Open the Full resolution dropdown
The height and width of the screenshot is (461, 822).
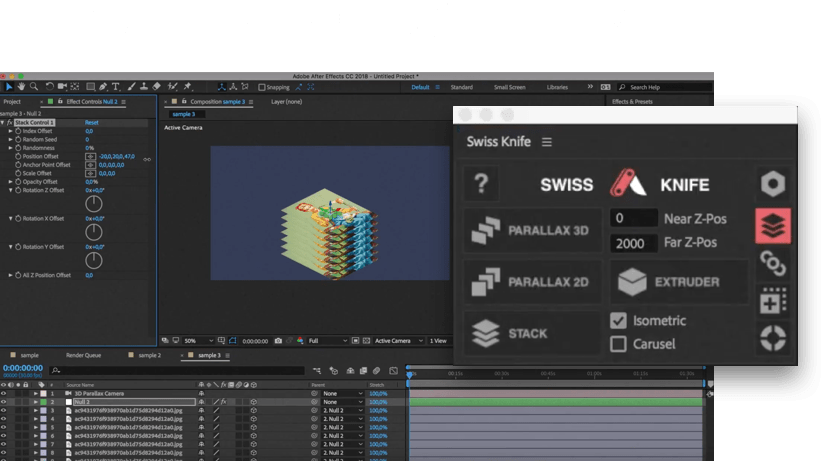tap(328, 341)
